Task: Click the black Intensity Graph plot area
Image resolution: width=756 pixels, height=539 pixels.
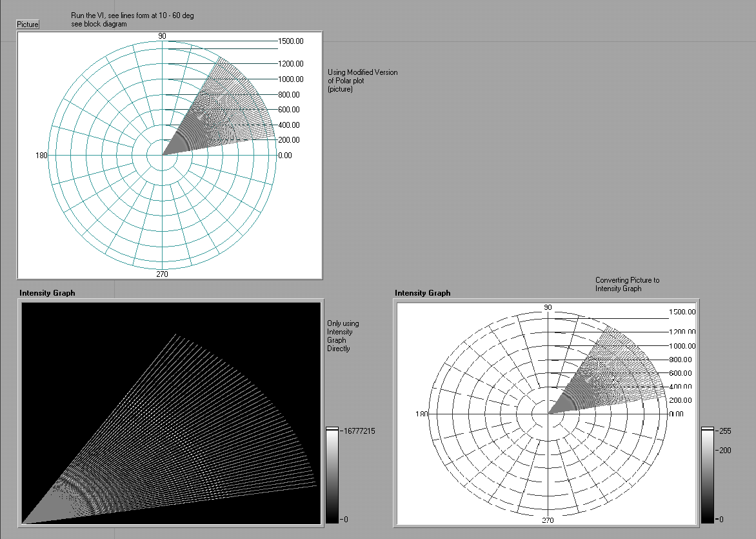Action: 171,413
